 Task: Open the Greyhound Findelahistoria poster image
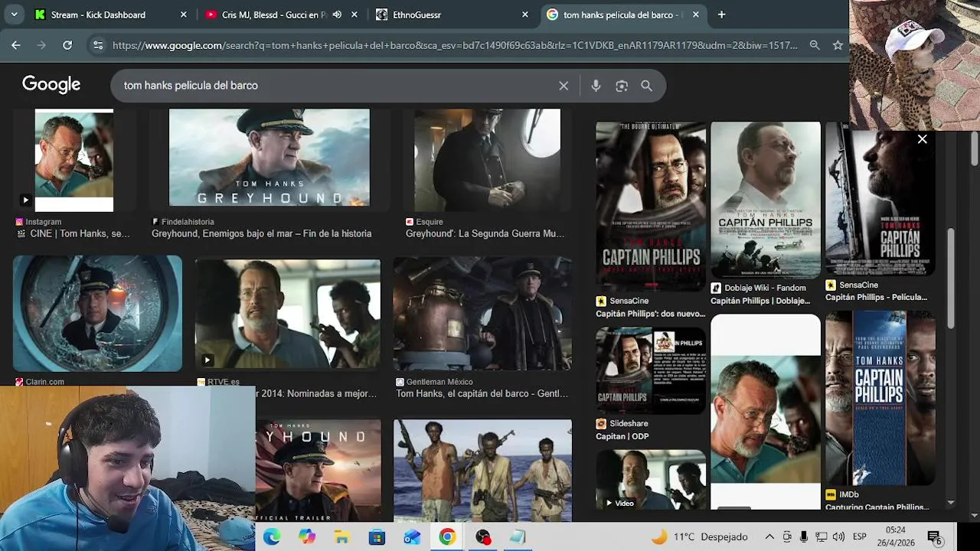(x=269, y=158)
